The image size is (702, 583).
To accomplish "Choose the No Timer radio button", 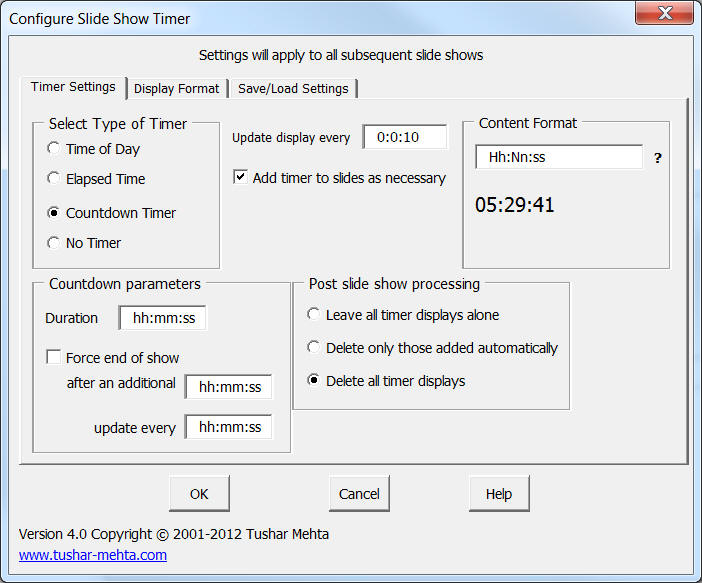I will coord(54,243).
